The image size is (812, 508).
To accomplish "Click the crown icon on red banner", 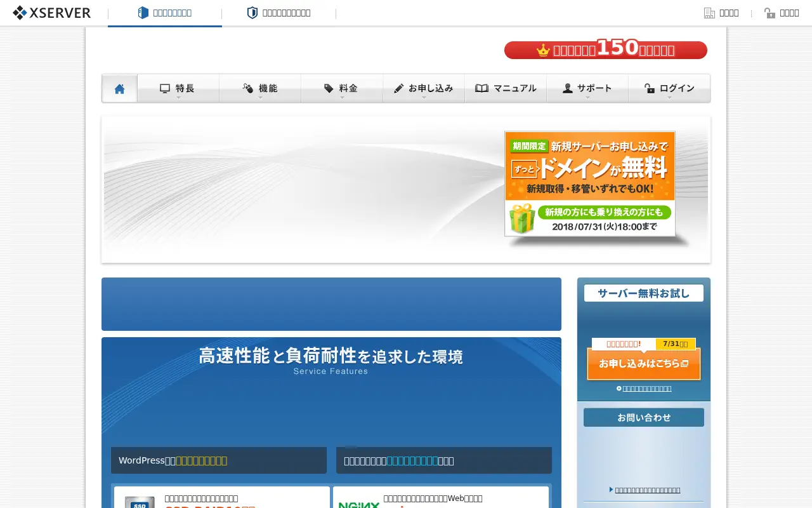I will pos(543,50).
